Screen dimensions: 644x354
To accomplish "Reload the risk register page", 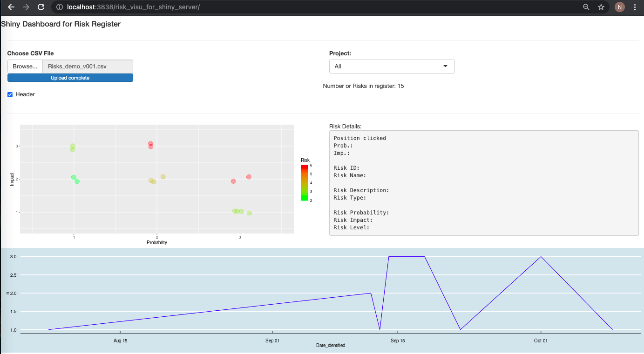I will pyautogui.click(x=42, y=7).
